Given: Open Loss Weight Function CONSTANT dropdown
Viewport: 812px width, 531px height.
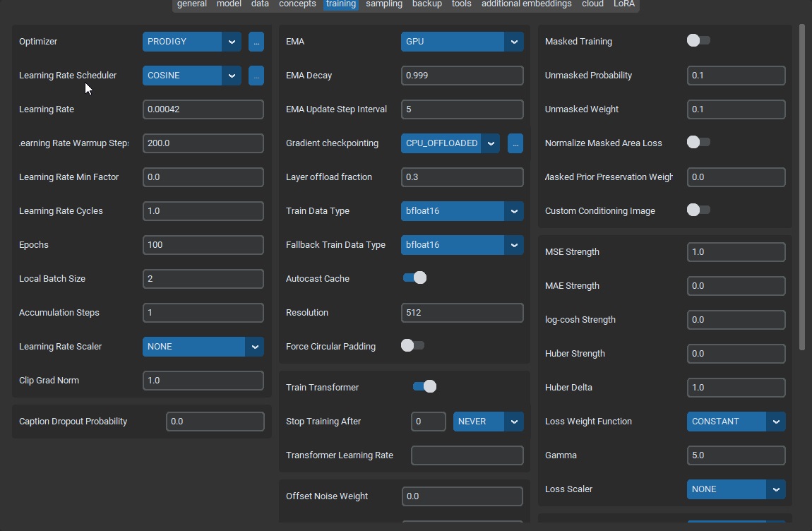Looking at the screenshot, I should (736, 422).
